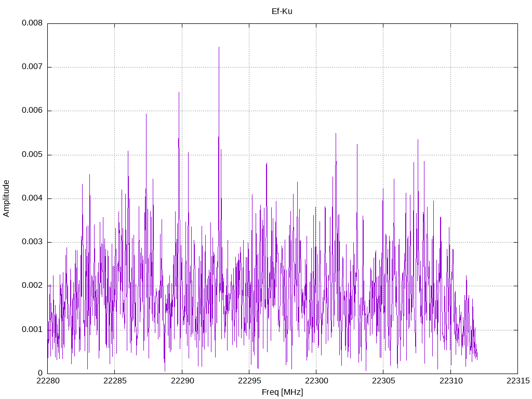Click the y-axis tick value 0.008
532x399 pixels.
click(x=32, y=23)
